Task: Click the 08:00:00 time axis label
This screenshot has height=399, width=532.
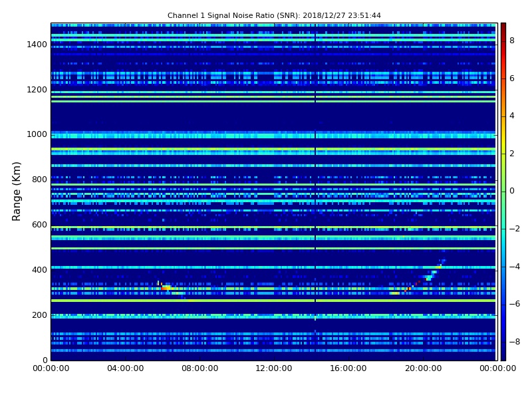Action: 199,368
